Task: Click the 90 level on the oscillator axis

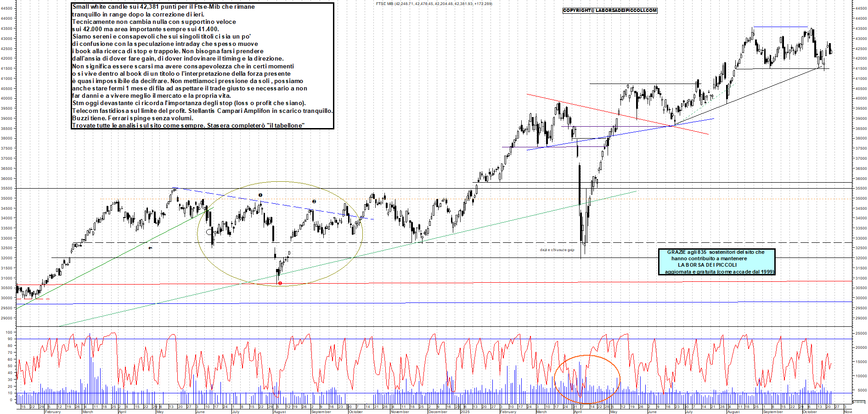Action: 10,339
